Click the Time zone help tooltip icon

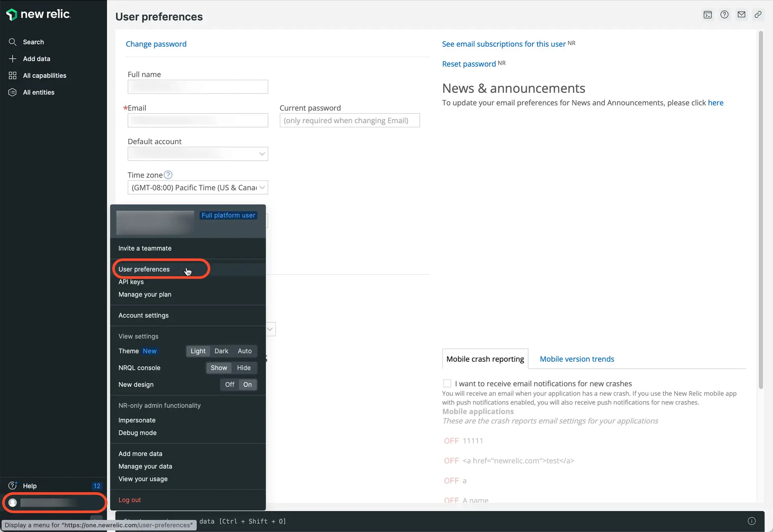(168, 175)
